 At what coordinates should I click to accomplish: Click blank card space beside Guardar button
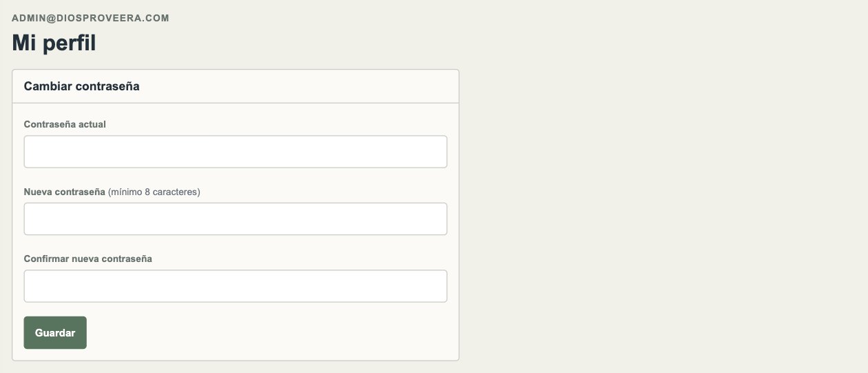(x=269, y=332)
